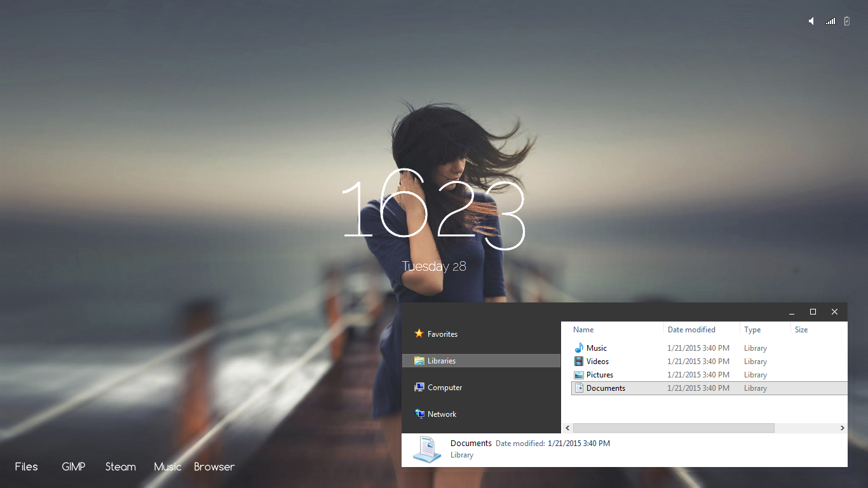Click the Music note file icon
This screenshot has width=868, height=488.
pyautogui.click(x=579, y=348)
